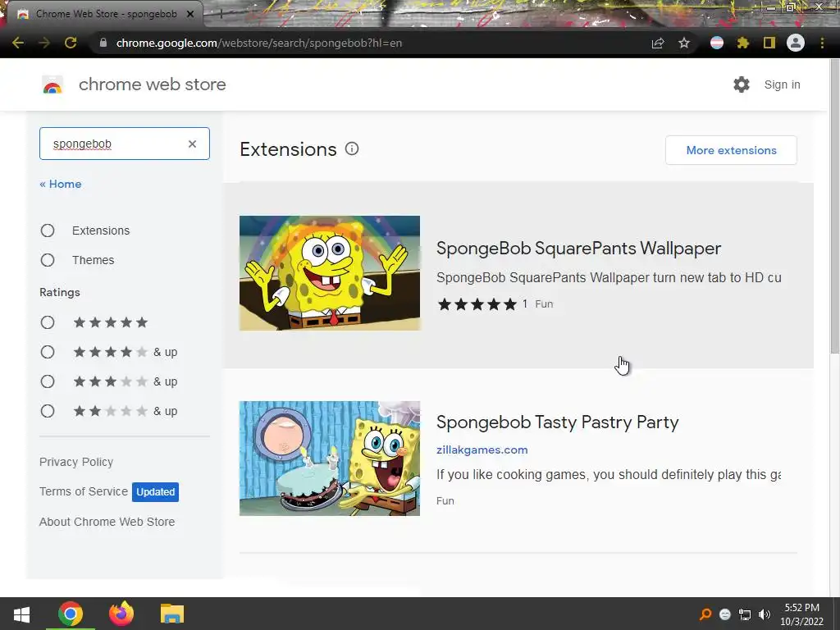Close the Chrome Web Store tab

[190, 14]
